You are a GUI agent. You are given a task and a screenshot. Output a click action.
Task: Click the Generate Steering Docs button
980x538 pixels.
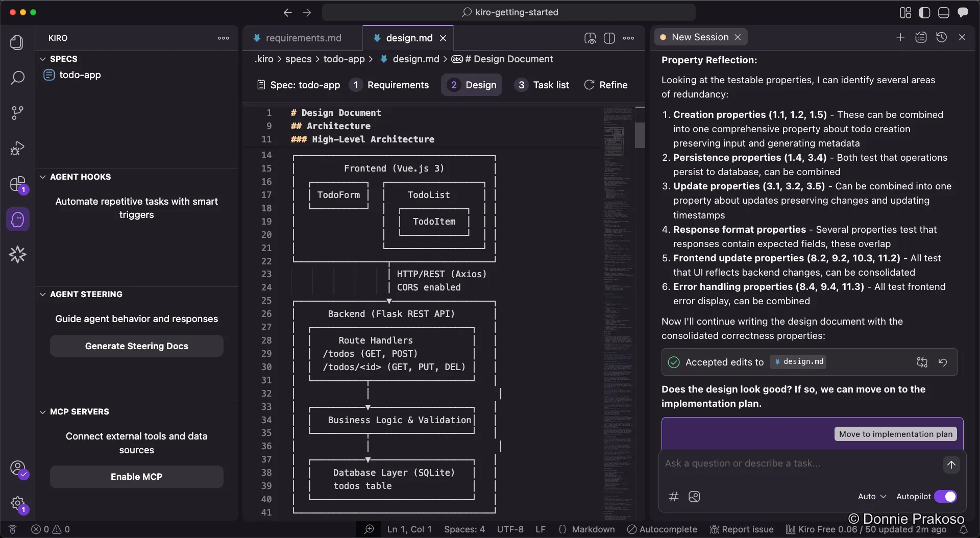pyautogui.click(x=136, y=346)
